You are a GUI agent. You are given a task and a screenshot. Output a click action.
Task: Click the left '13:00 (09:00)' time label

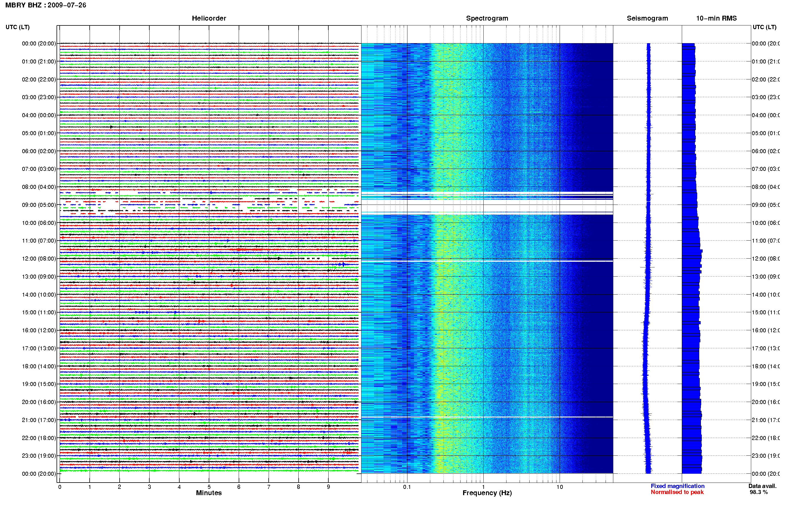click(x=39, y=277)
